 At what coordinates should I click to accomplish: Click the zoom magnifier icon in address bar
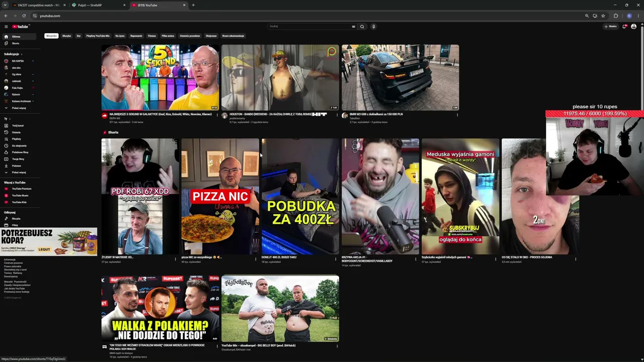coord(587,16)
